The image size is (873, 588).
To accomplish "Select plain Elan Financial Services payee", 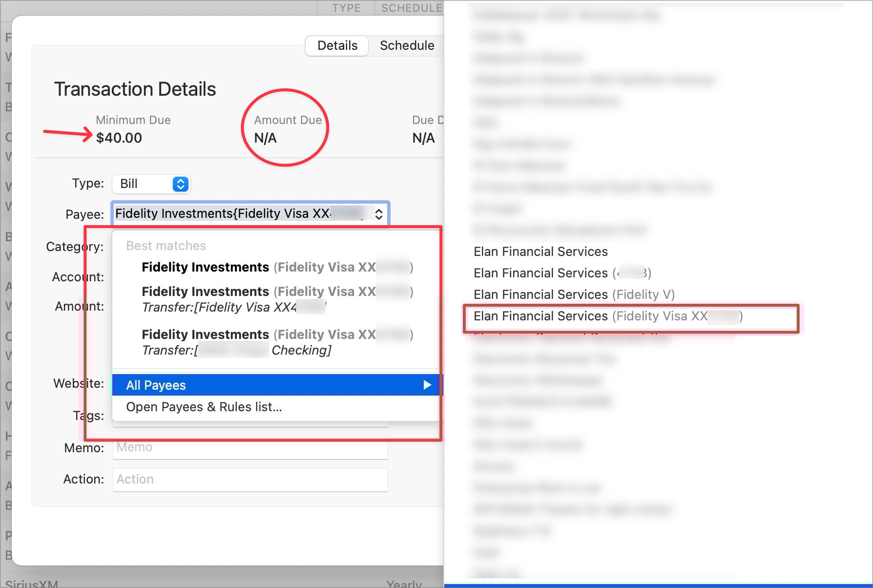I will [540, 252].
